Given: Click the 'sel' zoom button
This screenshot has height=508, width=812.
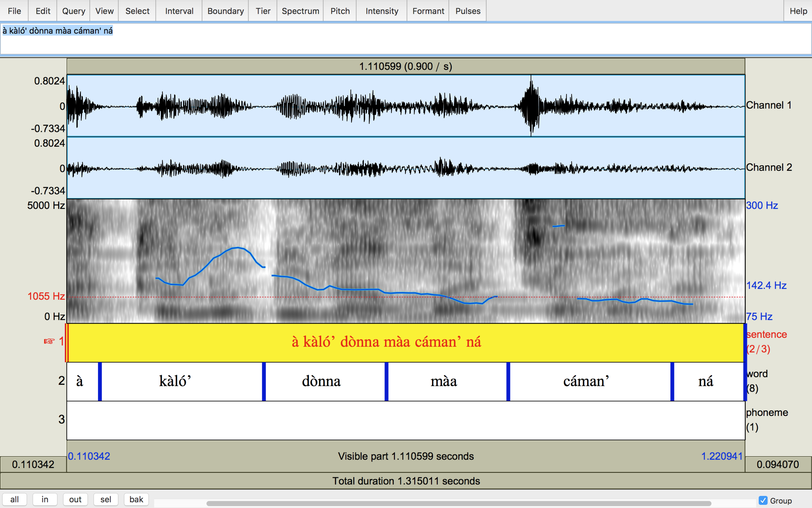Looking at the screenshot, I should (x=106, y=499).
